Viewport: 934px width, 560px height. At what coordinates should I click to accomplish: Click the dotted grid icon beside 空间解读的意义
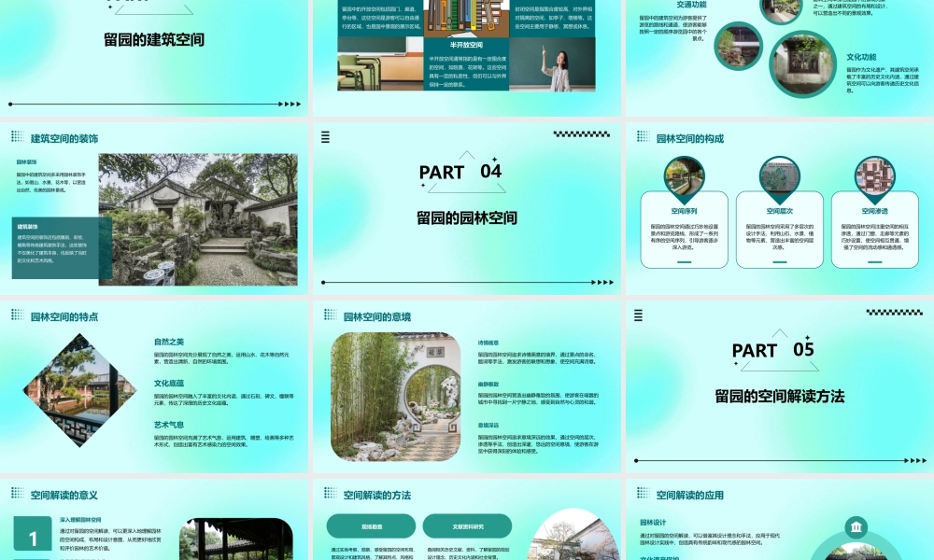pos(17,493)
